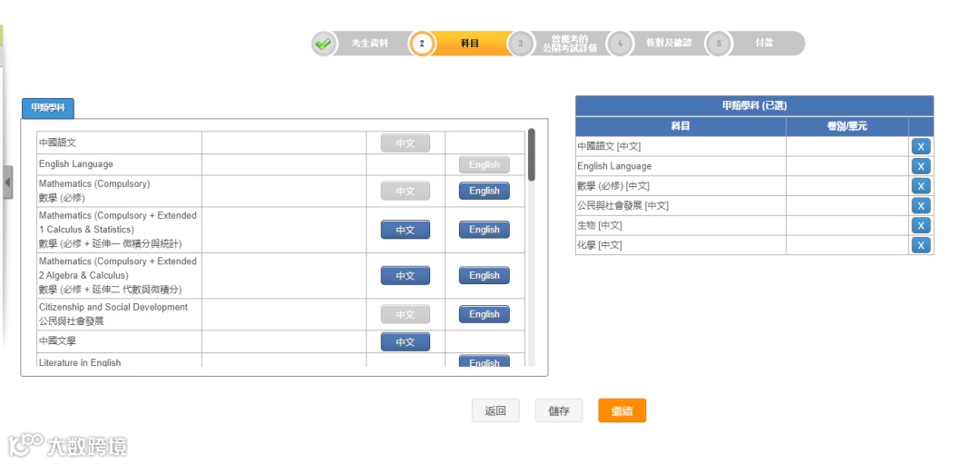Expand the collapsed left side panel arrow
Image resolution: width=980 pixels, height=464 pixels.
[x=7, y=183]
